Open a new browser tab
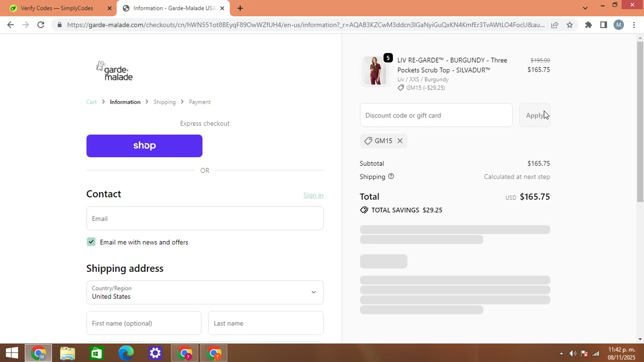 (x=240, y=8)
